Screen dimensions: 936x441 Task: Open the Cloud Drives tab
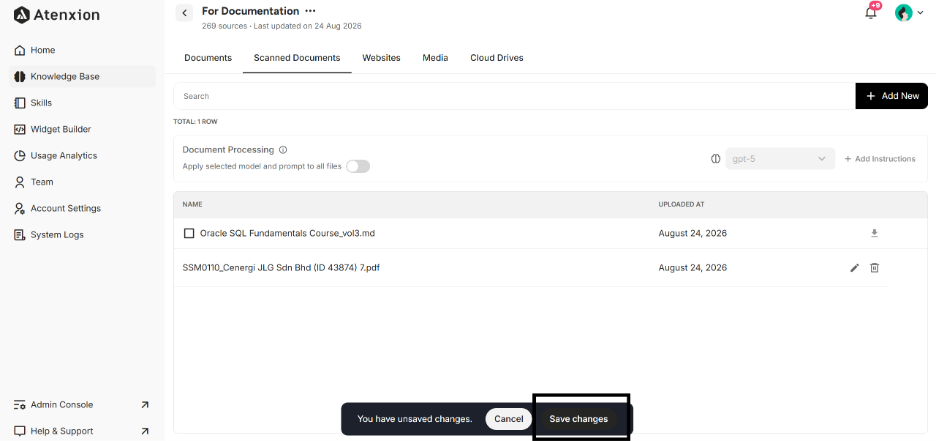(497, 58)
